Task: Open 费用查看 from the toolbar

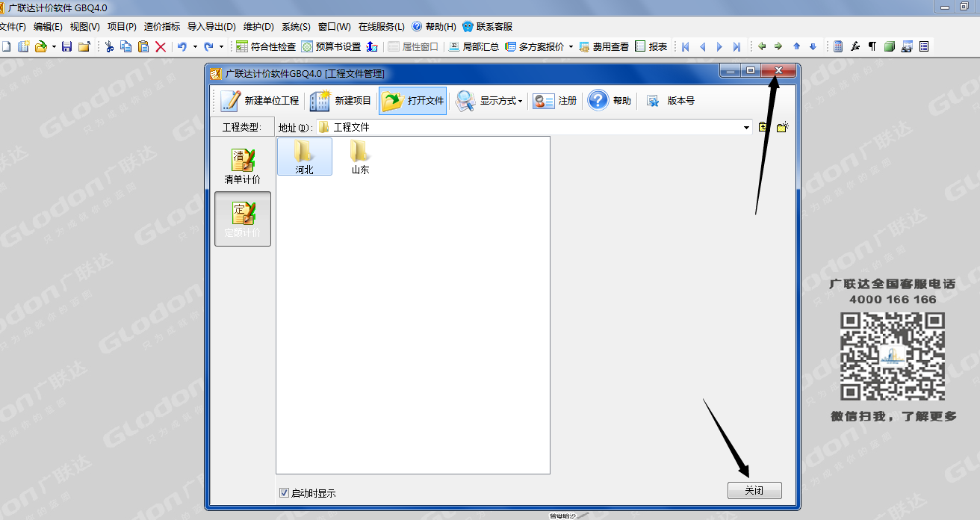Action: coord(604,46)
